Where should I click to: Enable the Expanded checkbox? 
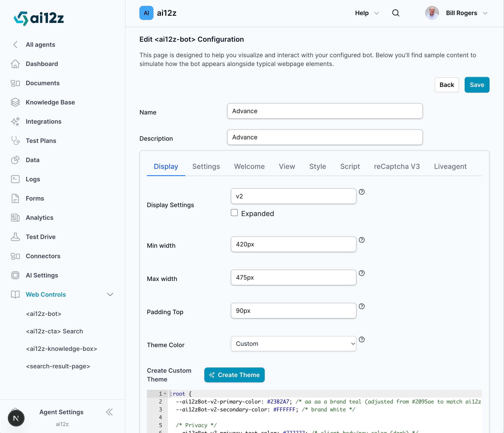coord(234,213)
